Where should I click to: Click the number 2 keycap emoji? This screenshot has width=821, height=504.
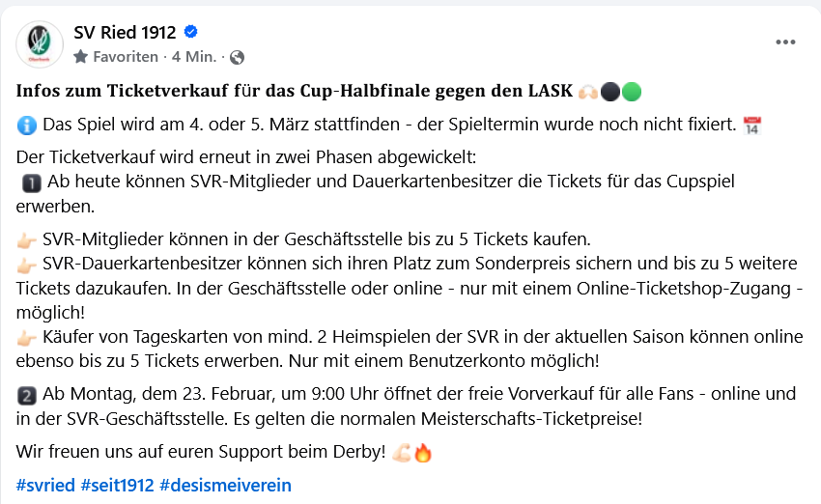(27, 394)
